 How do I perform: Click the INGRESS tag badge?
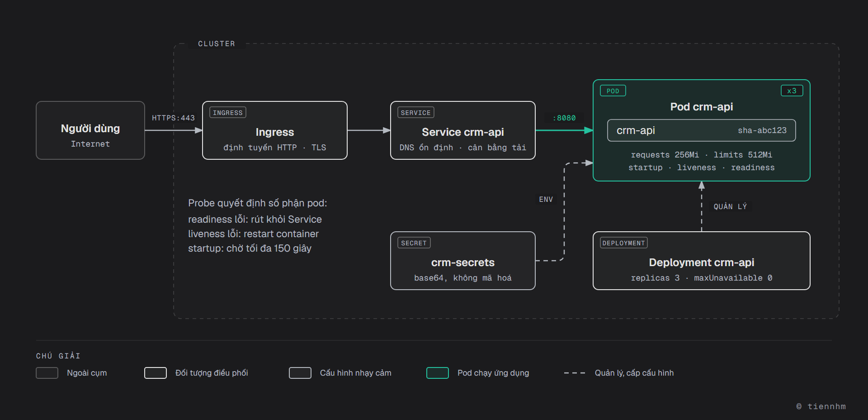228,113
